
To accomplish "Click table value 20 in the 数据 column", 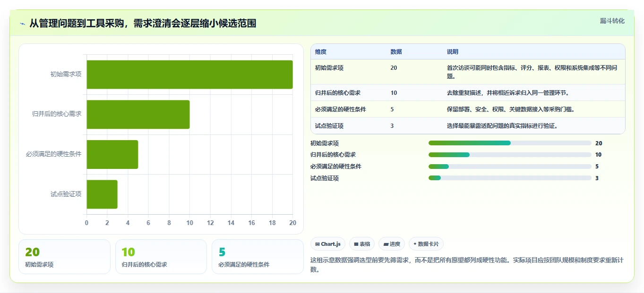I will point(394,68).
